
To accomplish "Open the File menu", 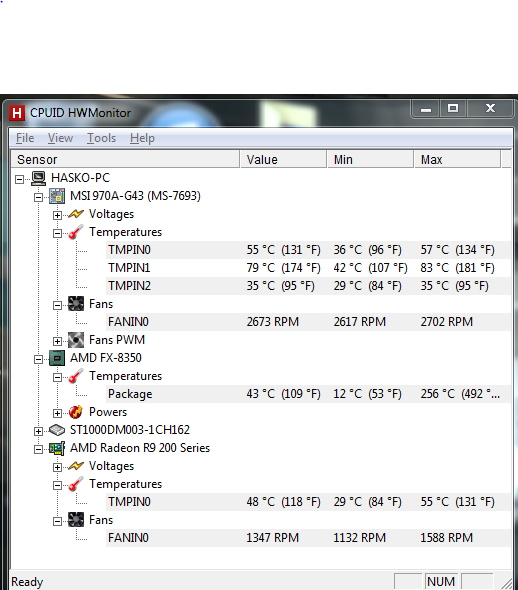I will click(x=25, y=138).
